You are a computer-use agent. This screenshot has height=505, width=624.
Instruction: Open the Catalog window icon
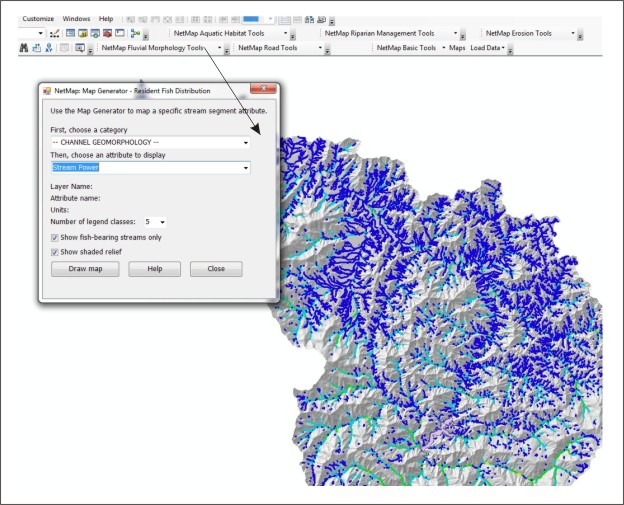tap(83, 33)
